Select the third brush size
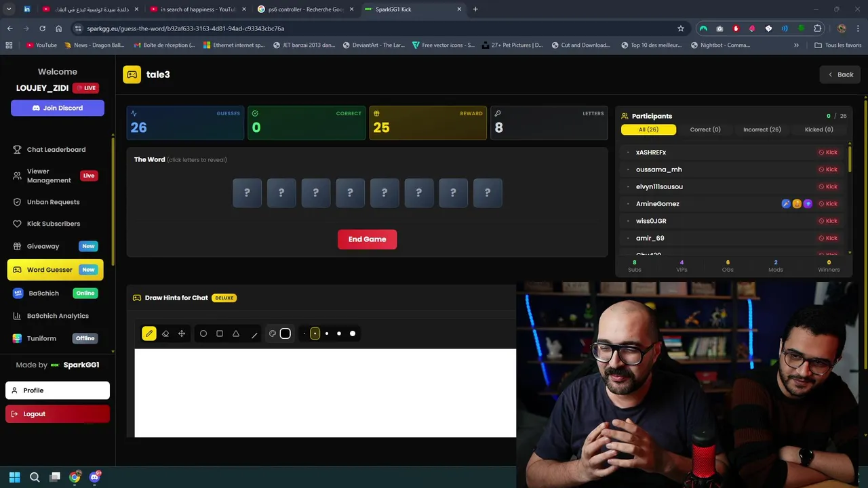Image resolution: width=868 pixels, height=488 pixels. [327, 333]
